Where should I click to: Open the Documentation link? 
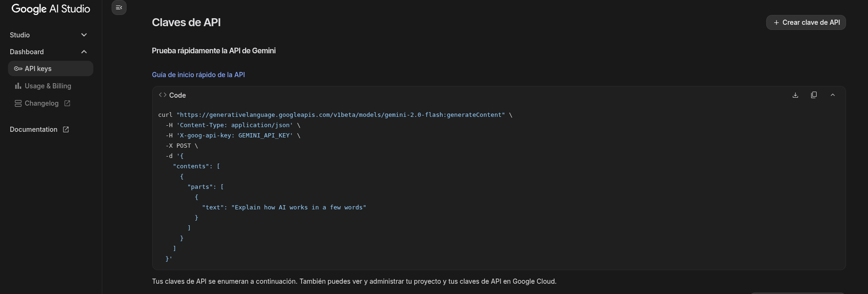(34, 129)
